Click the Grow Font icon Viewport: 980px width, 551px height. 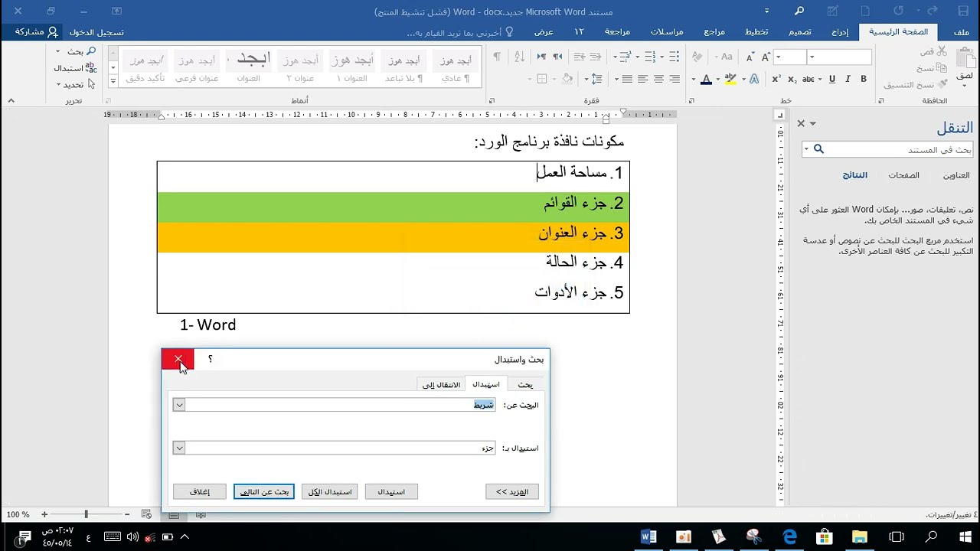pyautogui.click(x=765, y=57)
